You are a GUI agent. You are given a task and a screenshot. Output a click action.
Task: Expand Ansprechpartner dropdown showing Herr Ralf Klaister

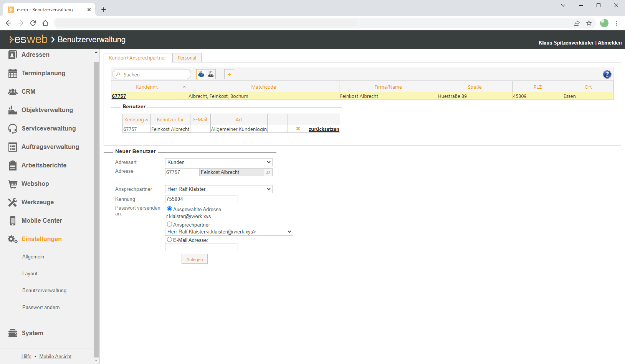coord(218,189)
